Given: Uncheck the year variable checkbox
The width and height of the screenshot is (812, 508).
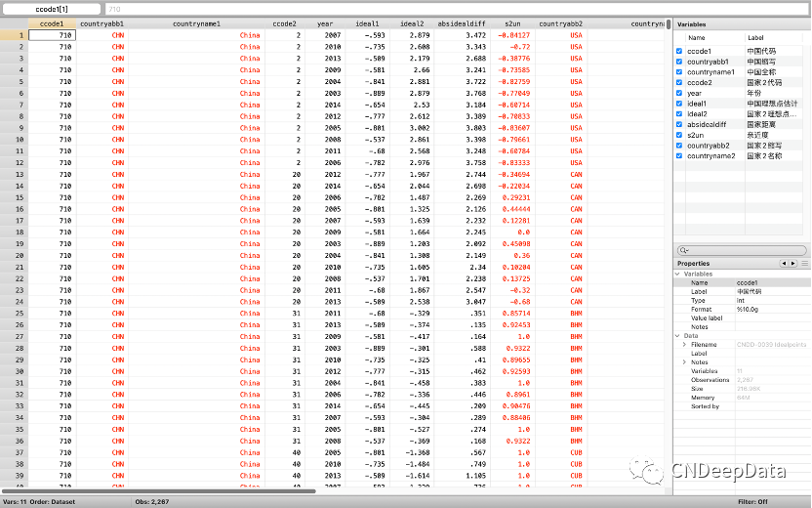Looking at the screenshot, I should point(679,93).
